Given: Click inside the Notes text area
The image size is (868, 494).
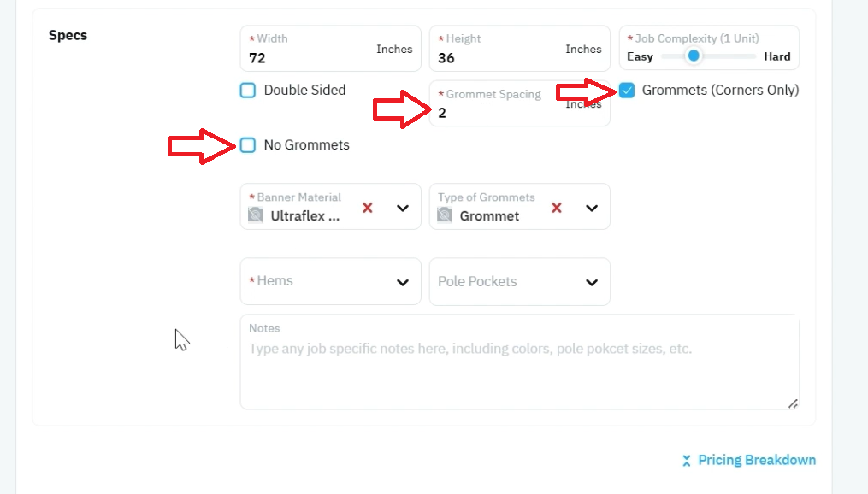Looking at the screenshot, I should 520,362.
